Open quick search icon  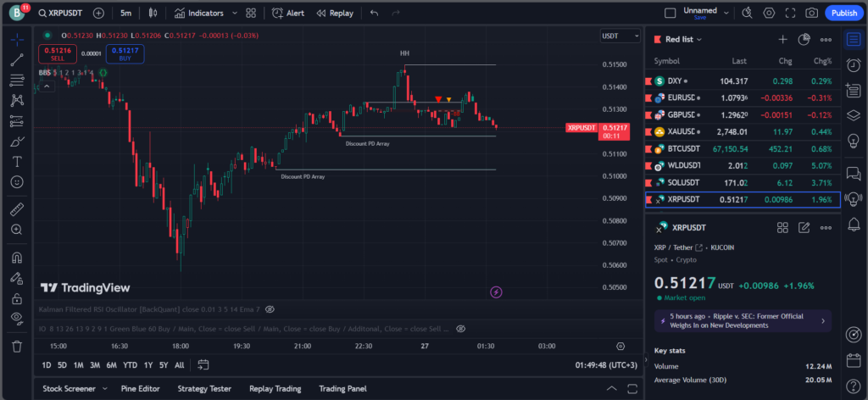pyautogui.click(x=748, y=13)
